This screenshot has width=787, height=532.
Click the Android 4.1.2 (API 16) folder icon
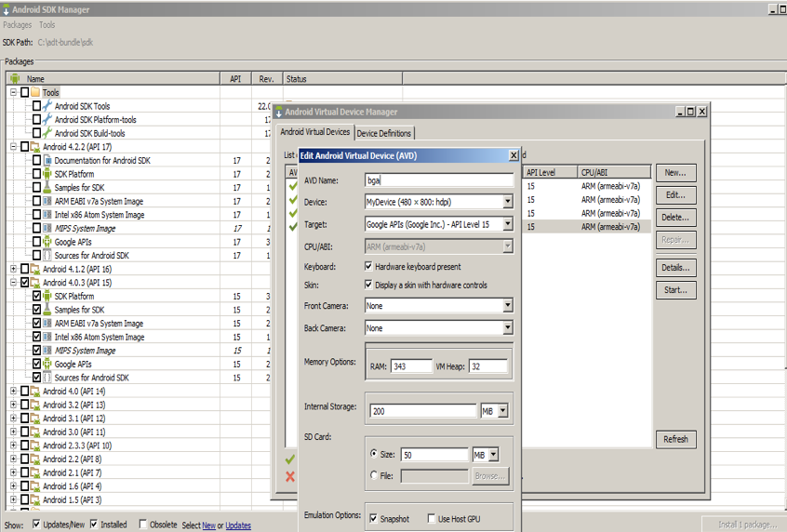point(35,269)
